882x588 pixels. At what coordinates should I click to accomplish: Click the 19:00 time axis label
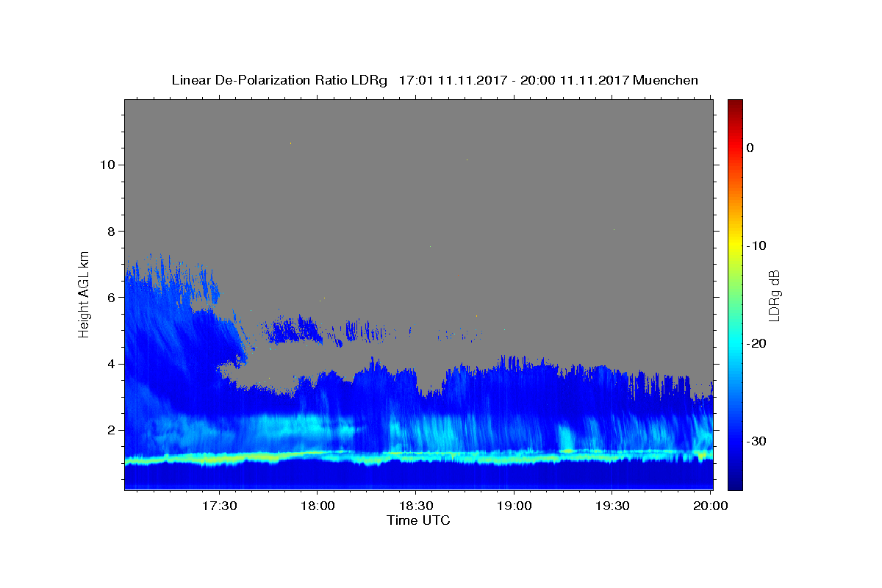click(x=514, y=506)
